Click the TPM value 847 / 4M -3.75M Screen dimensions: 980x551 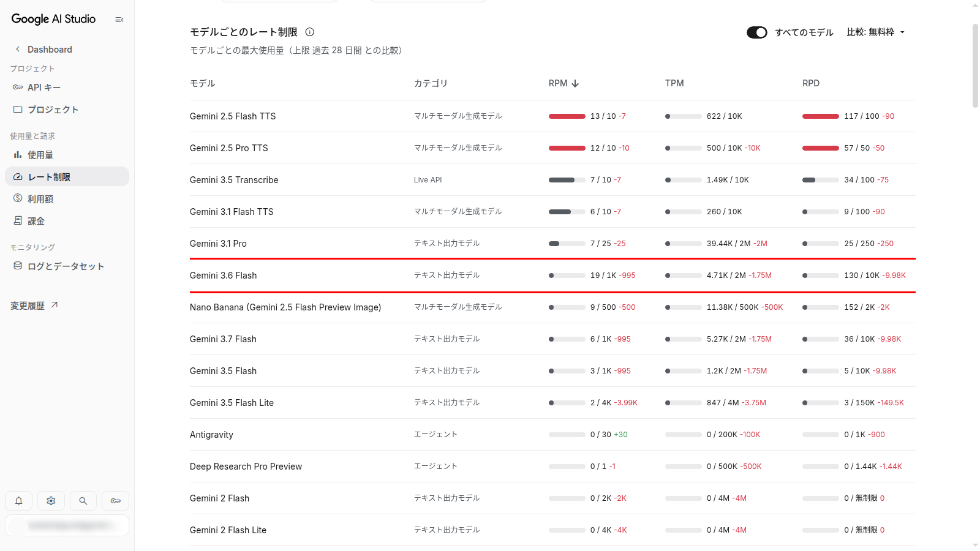click(x=736, y=403)
